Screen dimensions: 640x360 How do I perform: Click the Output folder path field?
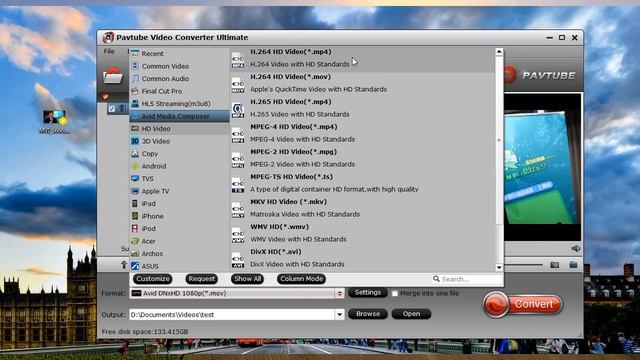click(x=232, y=315)
